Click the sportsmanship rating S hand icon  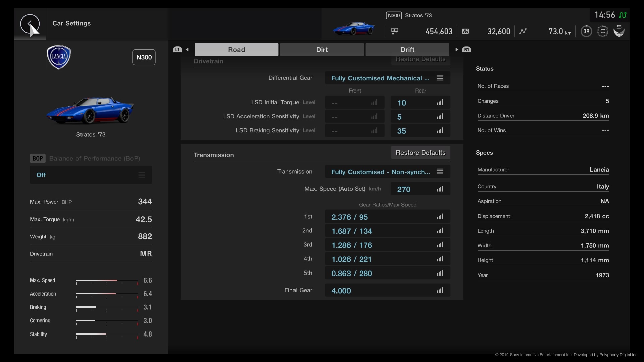coord(619,31)
